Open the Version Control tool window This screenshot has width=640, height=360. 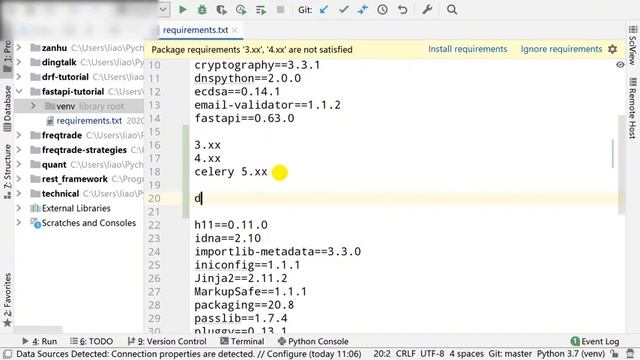[167, 341]
